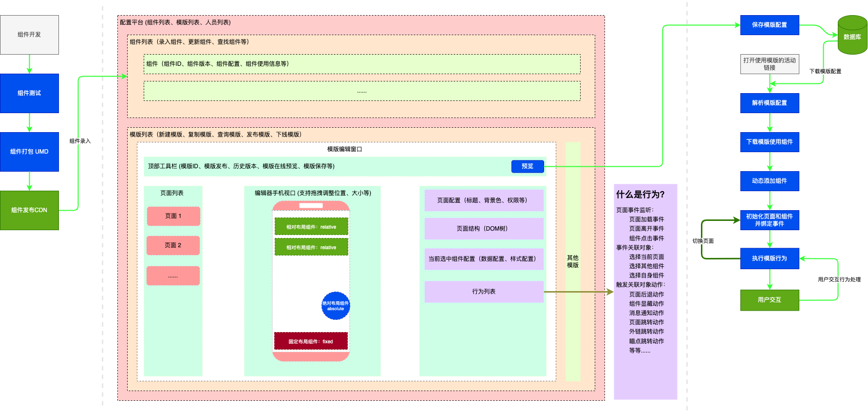
Task: Click 外链跳转动作 text
Action: (x=646, y=332)
